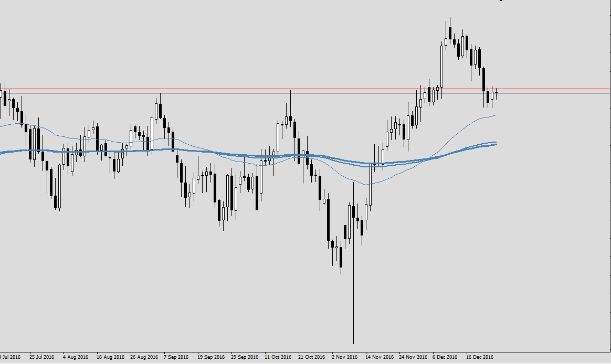The height and width of the screenshot is (364, 611).
Task: Click the "6 Dec 2016" date label
Action: [x=445, y=357]
